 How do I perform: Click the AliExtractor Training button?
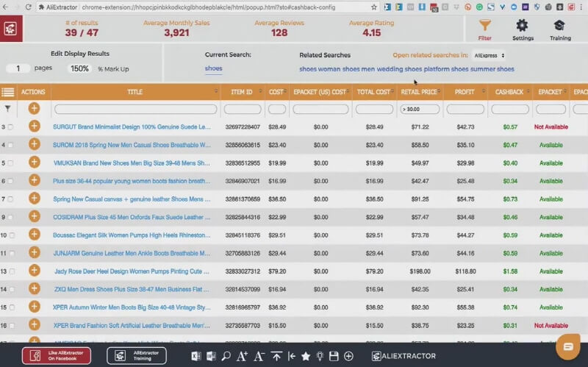(x=137, y=356)
